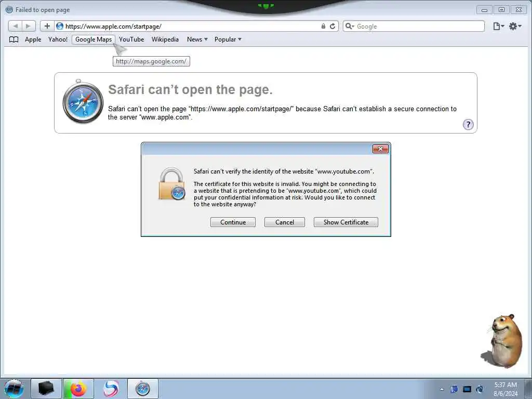Click the hamster desktop mascot

click(502, 341)
